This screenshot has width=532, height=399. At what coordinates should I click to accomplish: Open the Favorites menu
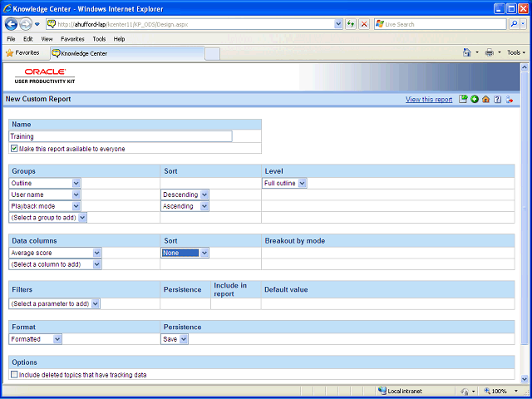pos(72,39)
